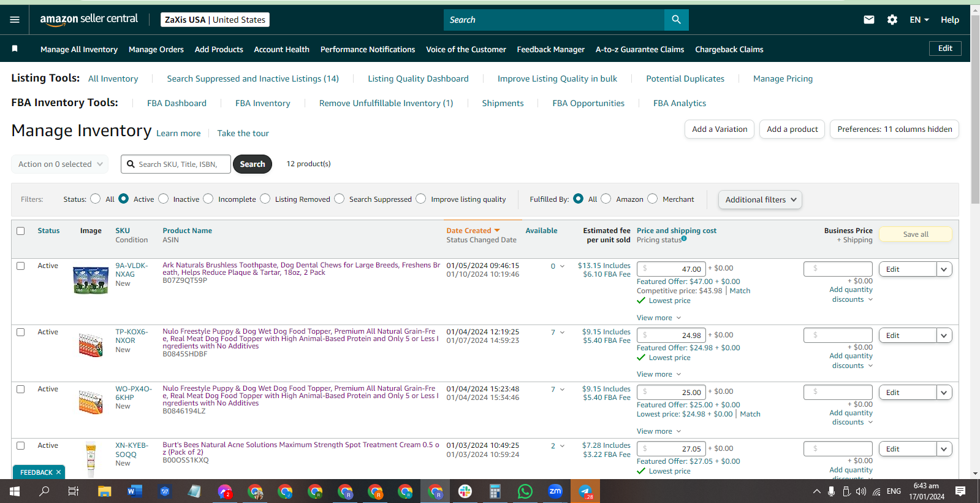The image size is (980, 503).
Task: Open Manage Orders menu
Action: 156,49
